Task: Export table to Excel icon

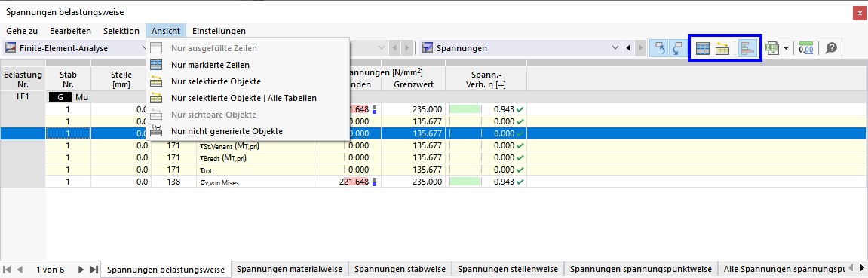Action: [x=771, y=48]
